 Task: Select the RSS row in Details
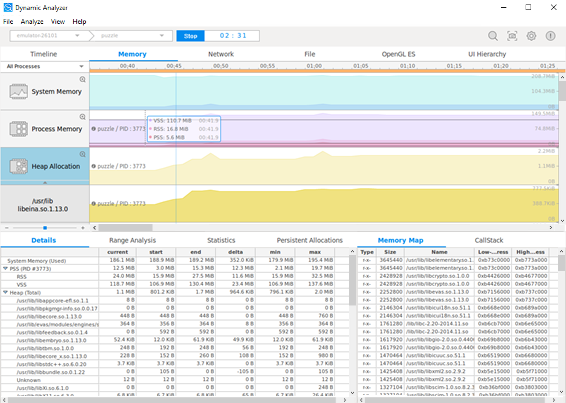coord(175,277)
